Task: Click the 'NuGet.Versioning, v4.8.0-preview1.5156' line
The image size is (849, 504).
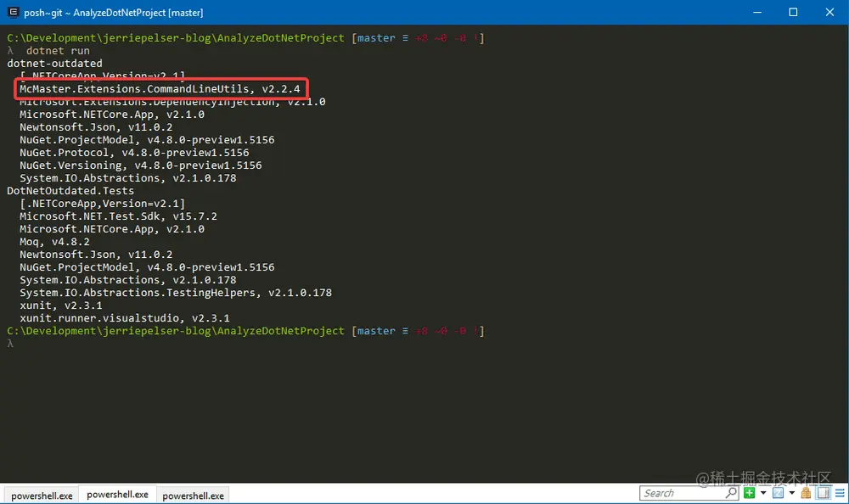Action: pyautogui.click(x=141, y=165)
